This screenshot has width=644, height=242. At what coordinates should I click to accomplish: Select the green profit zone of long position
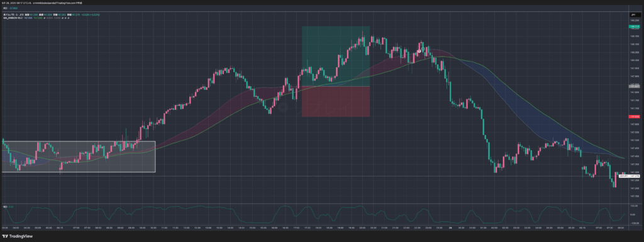pyautogui.click(x=336, y=56)
